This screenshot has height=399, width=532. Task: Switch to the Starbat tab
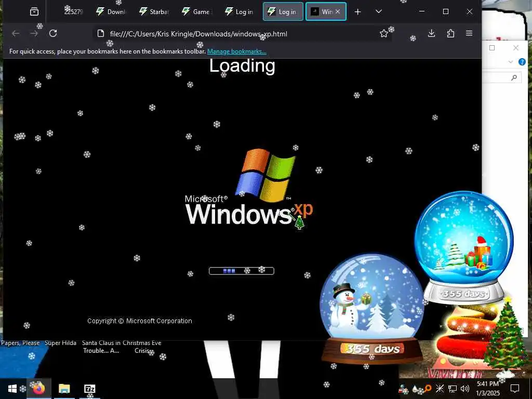coord(154,12)
